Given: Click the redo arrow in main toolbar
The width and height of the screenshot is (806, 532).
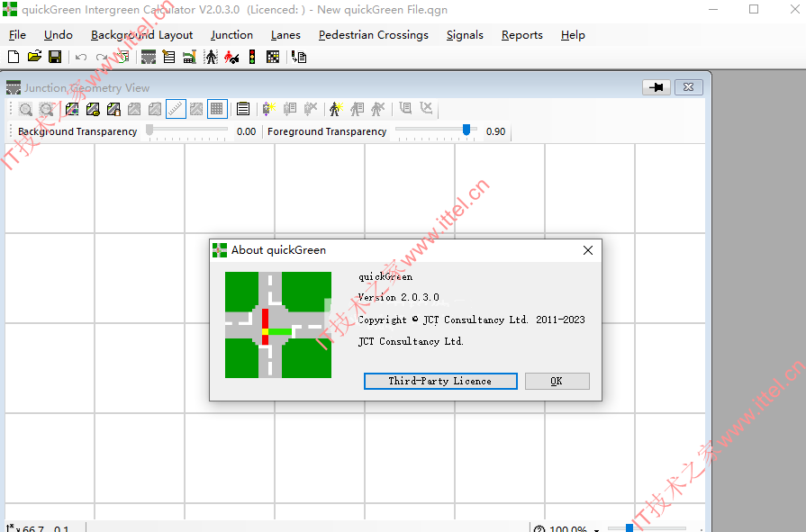Looking at the screenshot, I should tap(101, 57).
